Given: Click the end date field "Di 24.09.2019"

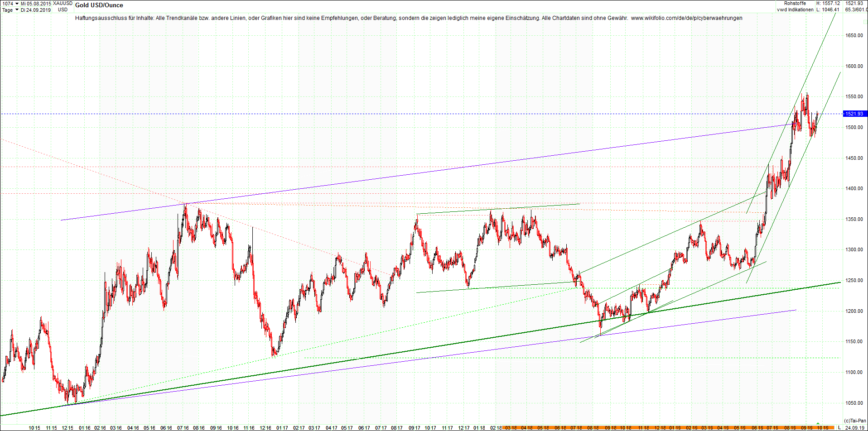Looking at the screenshot, I should coord(36,9).
